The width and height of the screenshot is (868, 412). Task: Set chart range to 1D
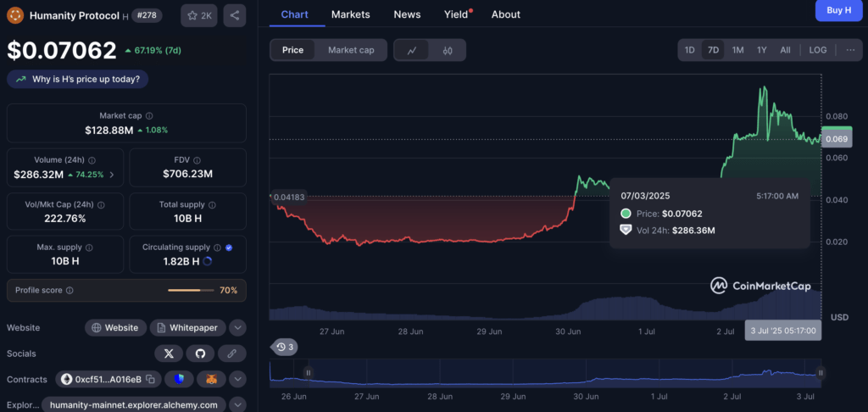tap(689, 50)
